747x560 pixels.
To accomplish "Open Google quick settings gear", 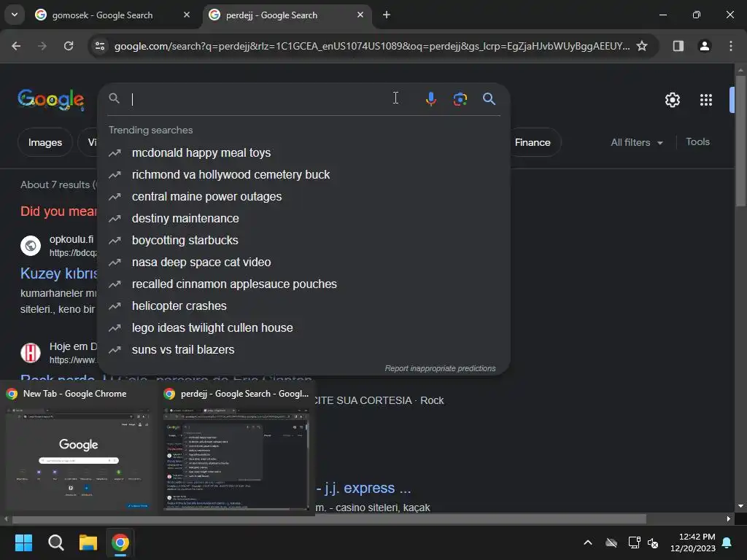I will [672, 99].
